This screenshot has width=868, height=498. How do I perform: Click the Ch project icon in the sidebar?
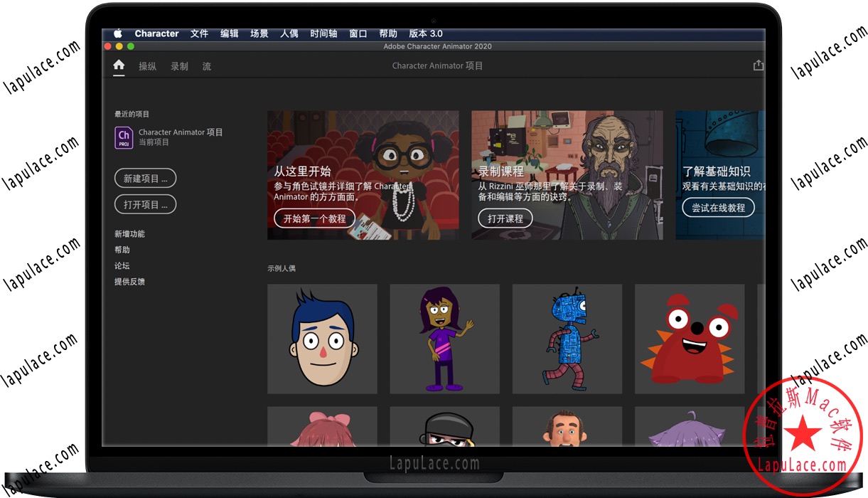123,137
